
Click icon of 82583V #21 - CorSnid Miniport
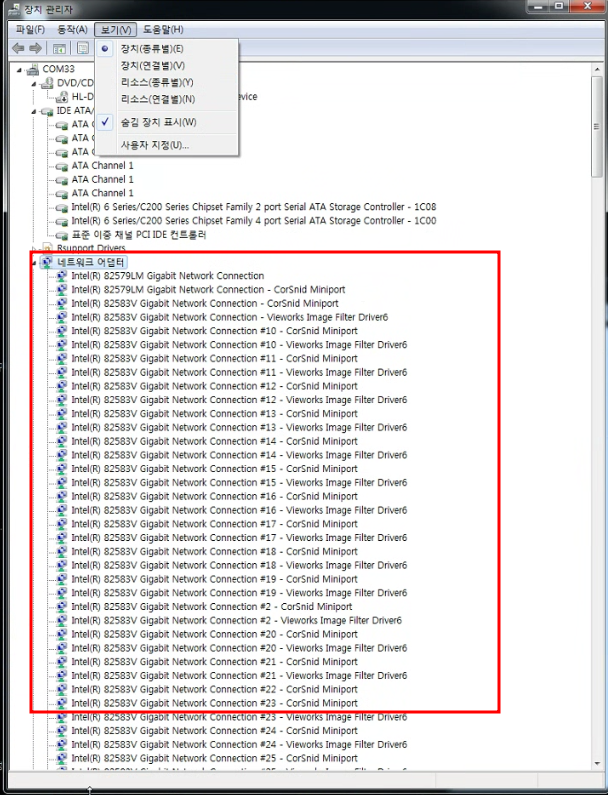(x=61, y=662)
